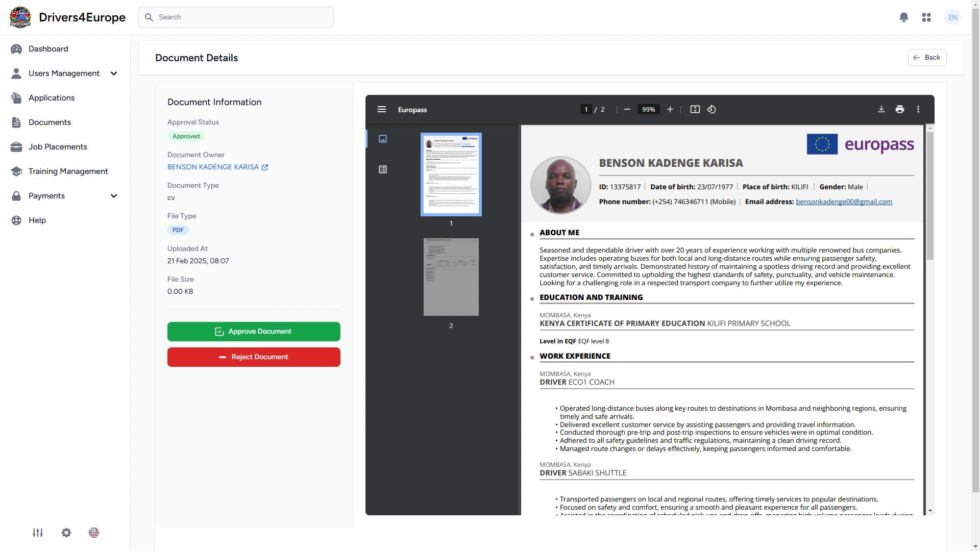This screenshot has width=980, height=551.
Task: Open the apps grid menu
Action: 926,17
